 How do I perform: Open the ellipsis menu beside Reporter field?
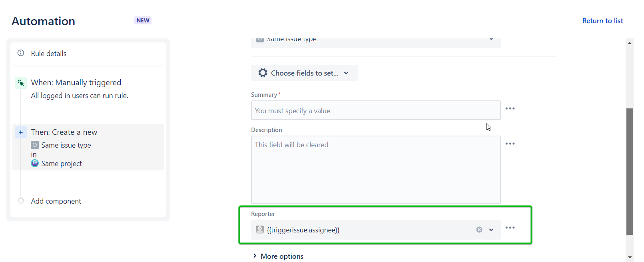click(510, 227)
